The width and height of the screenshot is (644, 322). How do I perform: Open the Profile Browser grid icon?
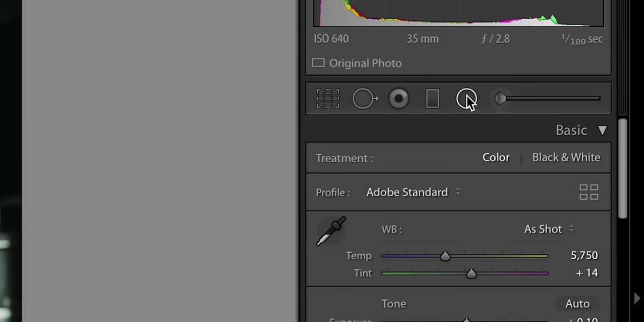click(589, 192)
